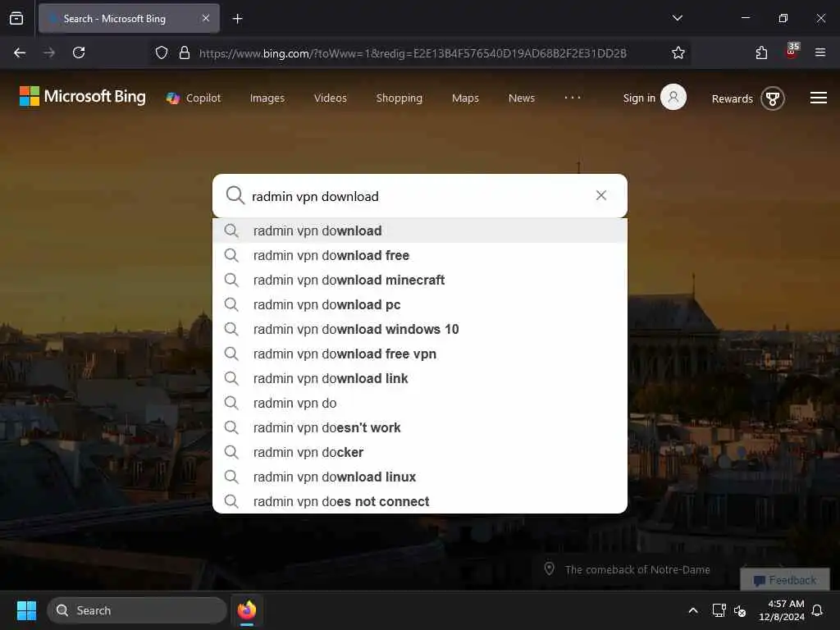
Task: Clear the search box with the X
Action: (x=601, y=195)
